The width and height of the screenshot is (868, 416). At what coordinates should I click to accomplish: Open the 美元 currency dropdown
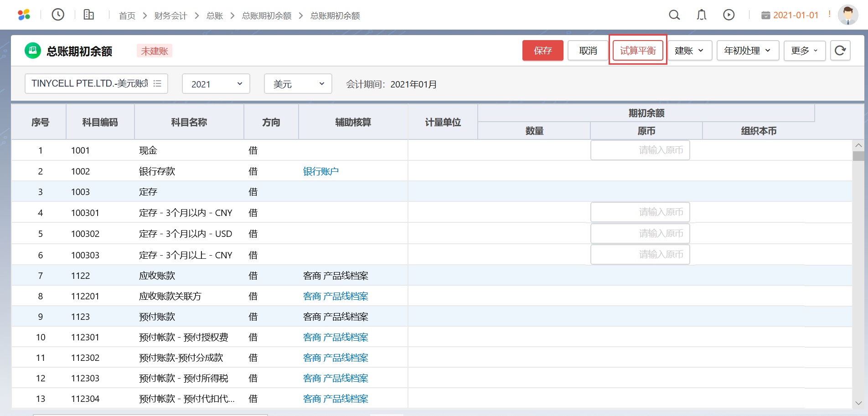click(x=298, y=84)
